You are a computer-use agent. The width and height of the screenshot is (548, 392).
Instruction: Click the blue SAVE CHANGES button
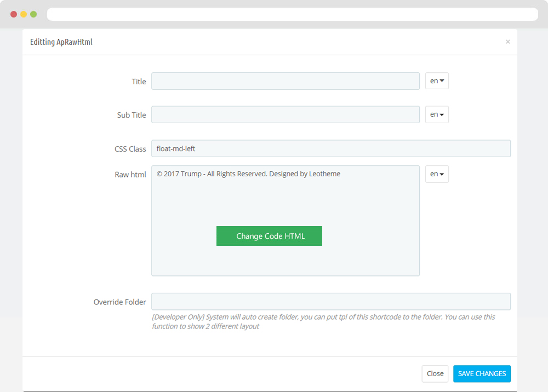[x=482, y=373]
